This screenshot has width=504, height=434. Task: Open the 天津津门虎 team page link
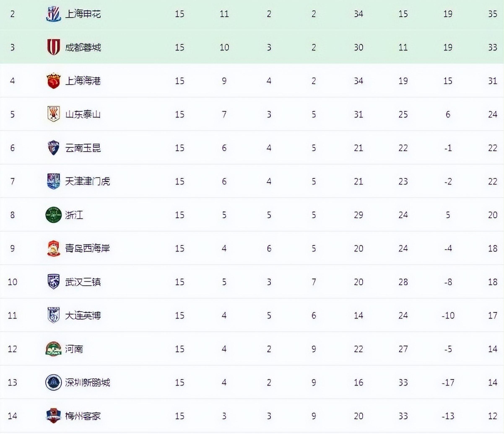(x=87, y=181)
